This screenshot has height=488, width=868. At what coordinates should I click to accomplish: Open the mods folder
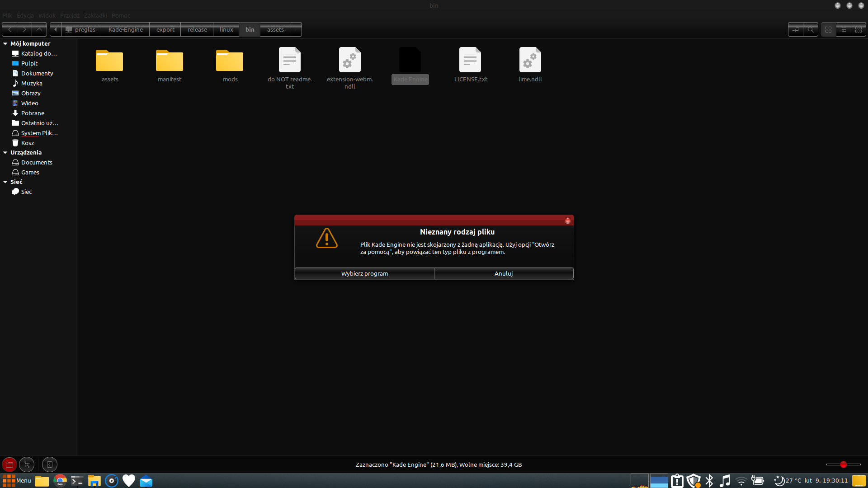point(230,63)
